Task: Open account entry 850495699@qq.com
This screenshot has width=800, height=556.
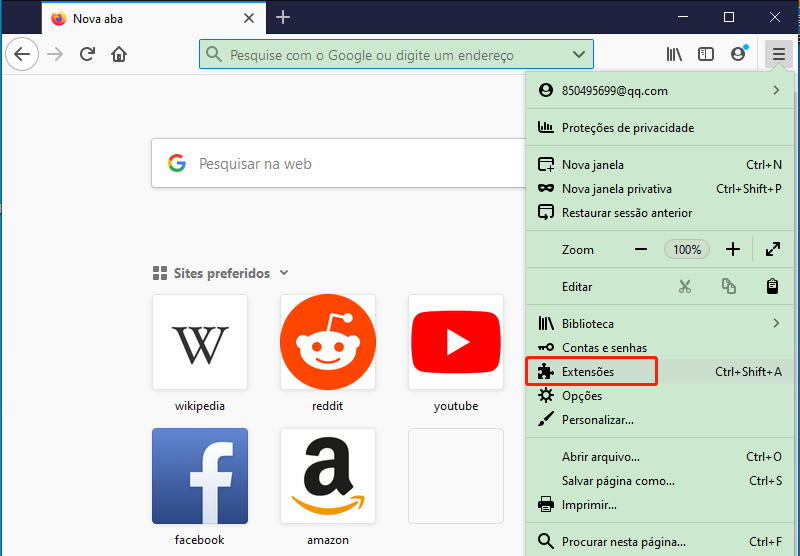Action: click(x=660, y=91)
